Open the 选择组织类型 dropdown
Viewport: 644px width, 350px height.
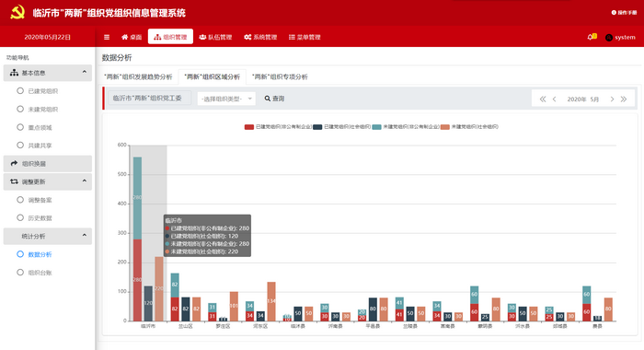226,99
